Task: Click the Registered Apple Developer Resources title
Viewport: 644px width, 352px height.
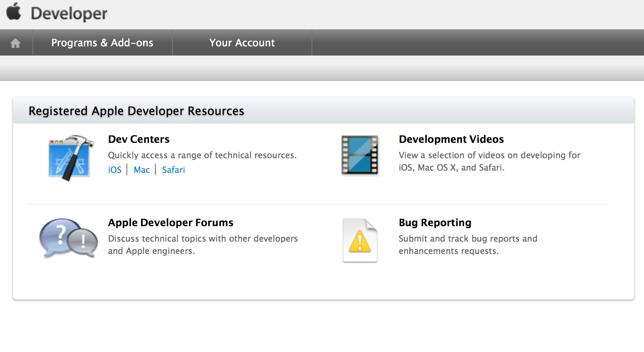Action: [137, 111]
